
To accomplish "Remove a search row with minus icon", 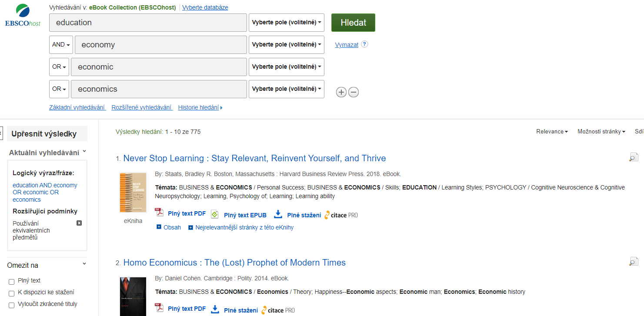I will click(x=354, y=92).
